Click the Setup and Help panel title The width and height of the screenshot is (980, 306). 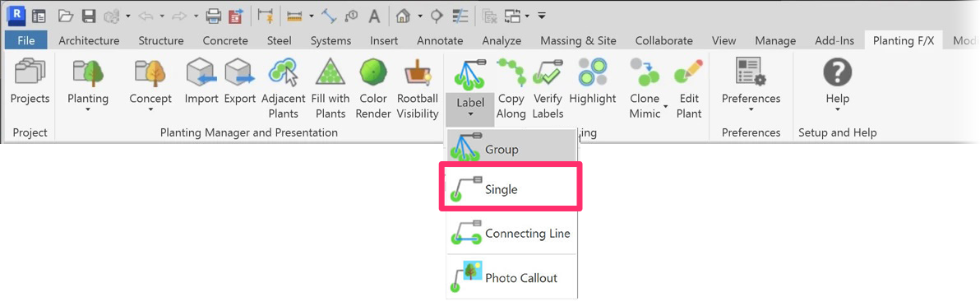tap(838, 132)
